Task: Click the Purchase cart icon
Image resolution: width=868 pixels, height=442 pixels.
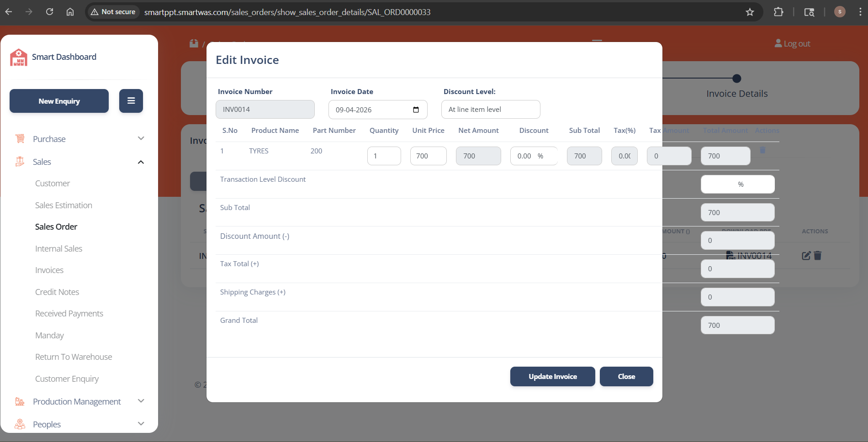Action: (20, 139)
